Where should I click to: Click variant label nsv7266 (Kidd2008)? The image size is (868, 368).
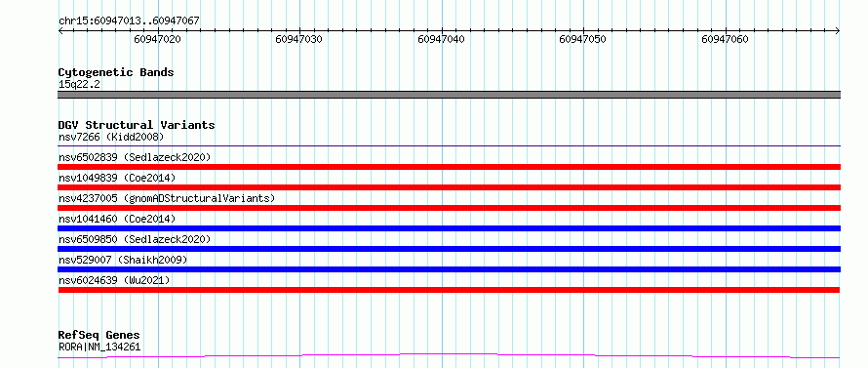(111, 137)
